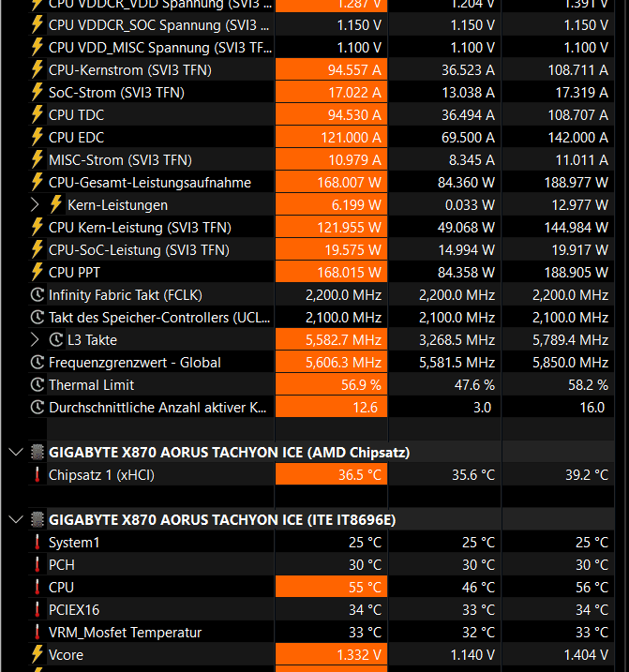This screenshot has height=672, width=629.
Task: Select the CPU TDC row label
Action: point(76,115)
